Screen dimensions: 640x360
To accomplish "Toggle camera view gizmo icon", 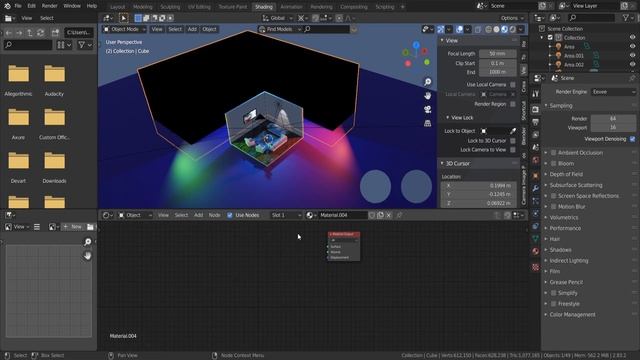I will point(427,109).
